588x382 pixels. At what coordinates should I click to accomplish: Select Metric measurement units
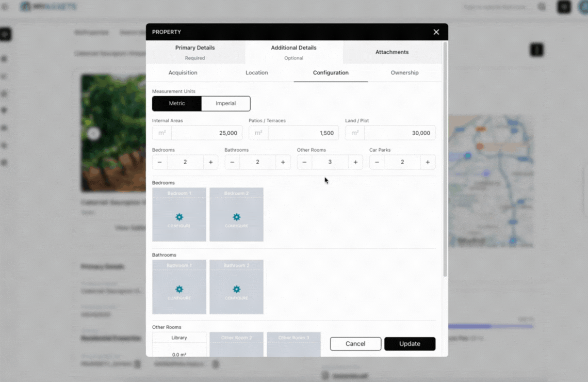[176, 103]
